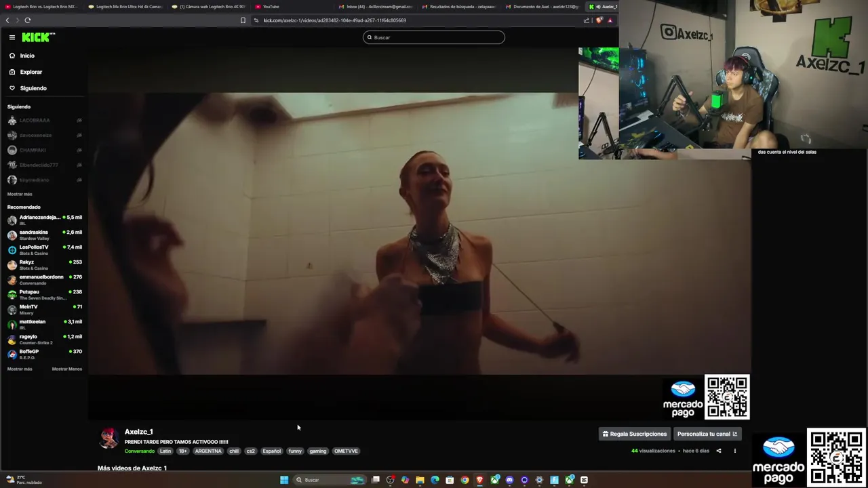
Task: Open the Brave shields icon
Action: [599, 20]
